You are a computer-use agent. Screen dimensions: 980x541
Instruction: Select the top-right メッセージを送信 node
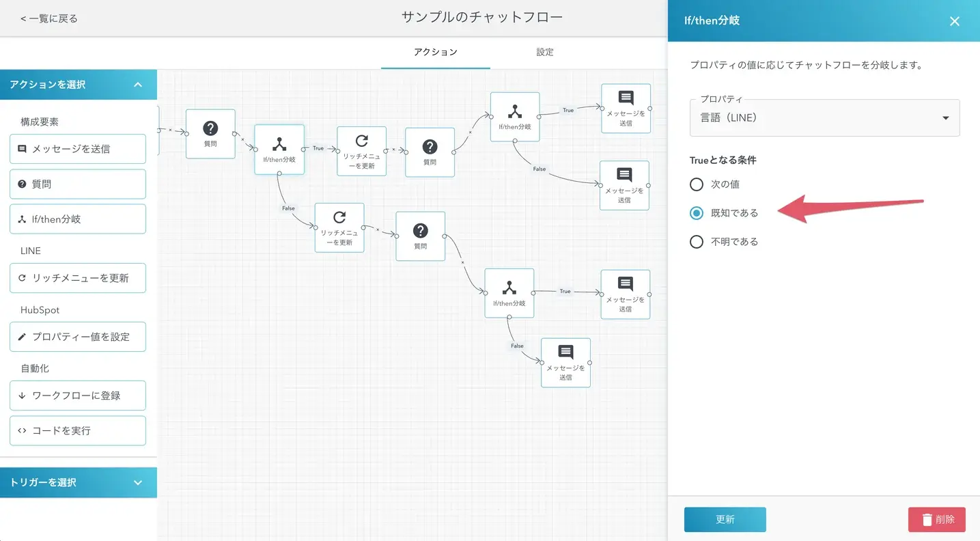click(625, 108)
